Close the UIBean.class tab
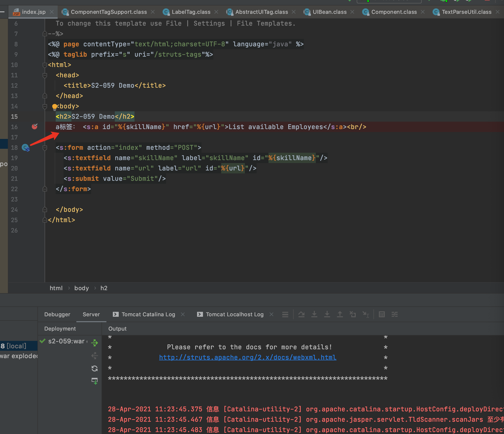Screen dimensions: 504x434 coord(352,12)
